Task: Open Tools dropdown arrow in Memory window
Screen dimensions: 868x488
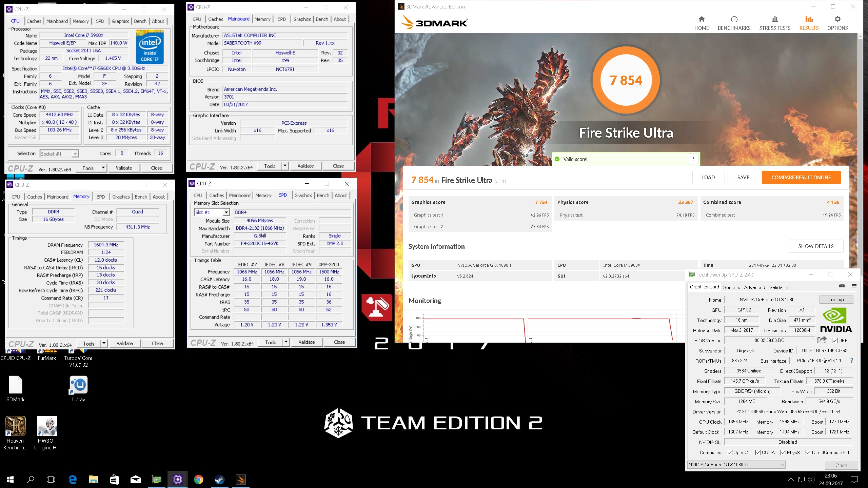Action: 104,343
